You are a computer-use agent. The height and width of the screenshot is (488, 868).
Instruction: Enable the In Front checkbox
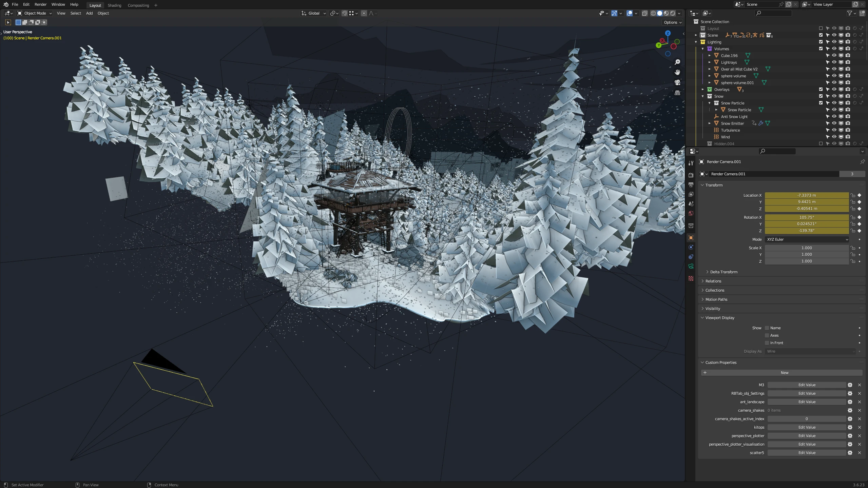pos(767,343)
